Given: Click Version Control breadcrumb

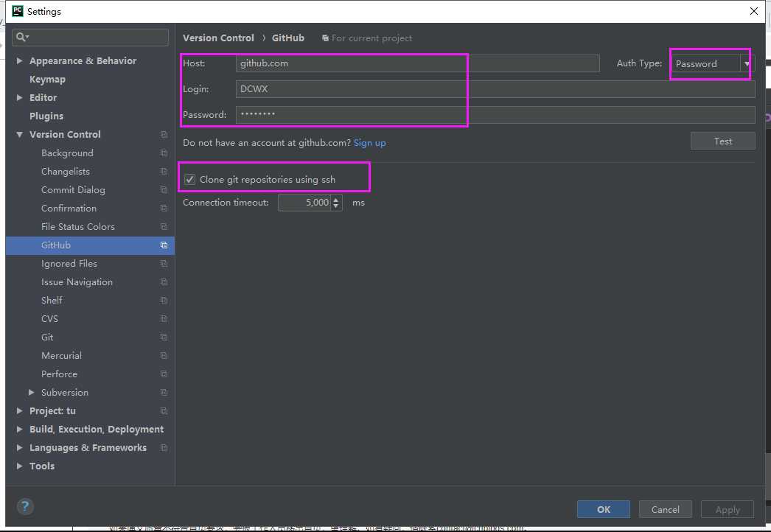Looking at the screenshot, I should (x=218, y=38).
